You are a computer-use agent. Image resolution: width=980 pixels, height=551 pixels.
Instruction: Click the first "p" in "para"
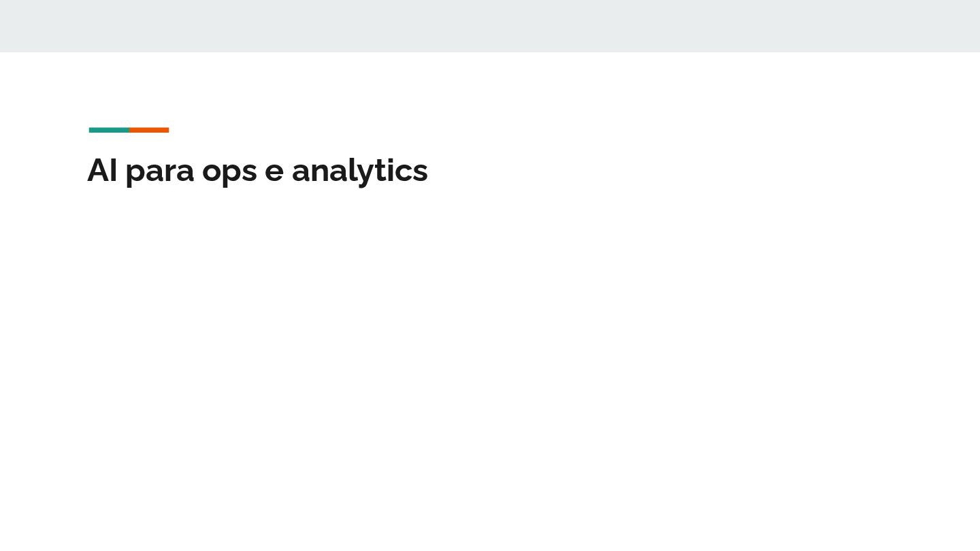135,173
